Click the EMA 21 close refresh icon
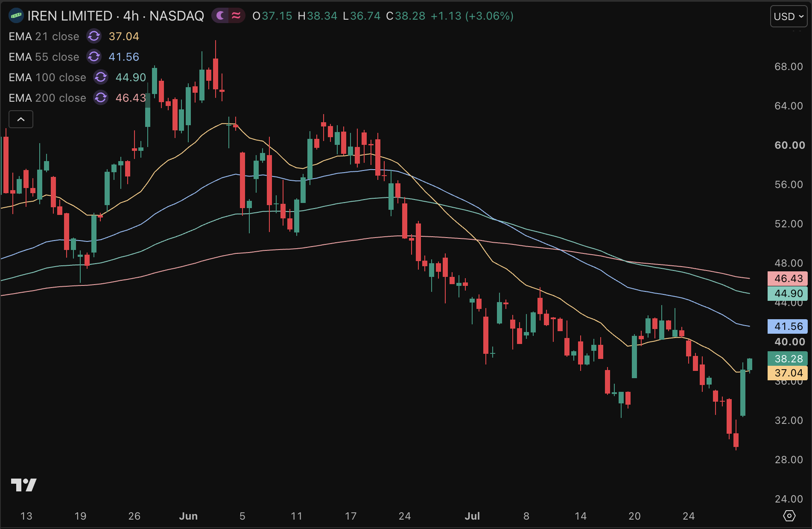 click(x=94, y=36)
